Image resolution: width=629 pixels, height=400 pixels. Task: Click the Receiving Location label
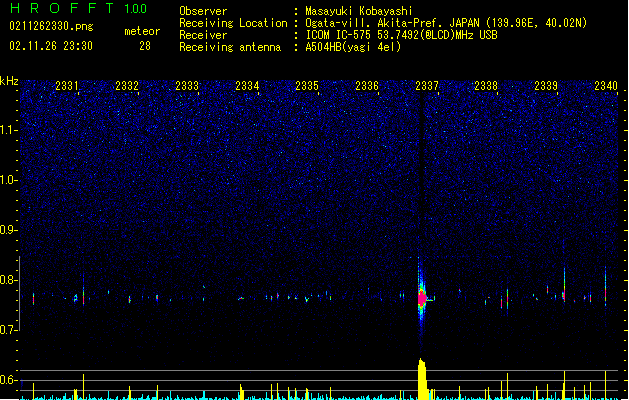point(233,23)
